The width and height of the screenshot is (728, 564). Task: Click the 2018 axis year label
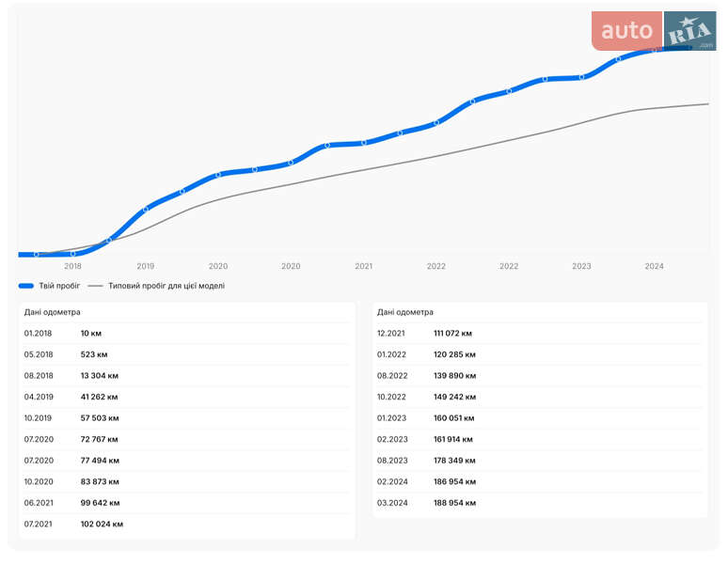tap(72, 266)
